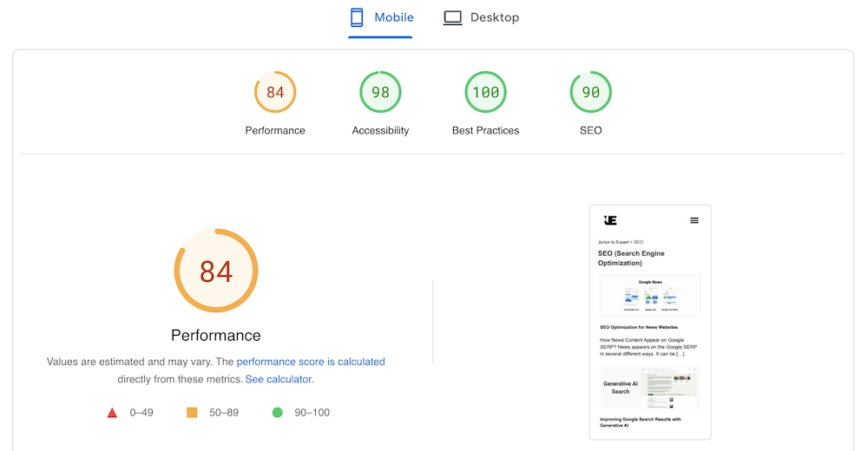
Task: Switch to the Mobile tab
Action: (x=381, y=17)
